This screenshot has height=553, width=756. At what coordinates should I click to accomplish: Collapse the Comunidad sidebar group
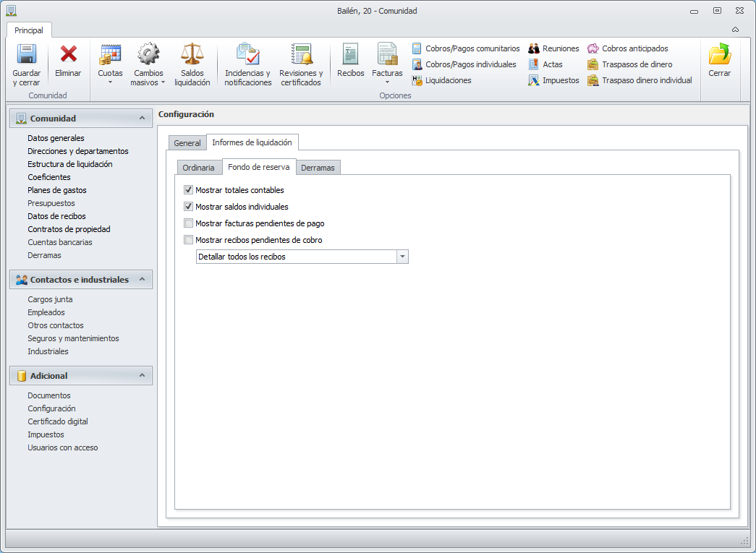[142, 118]
